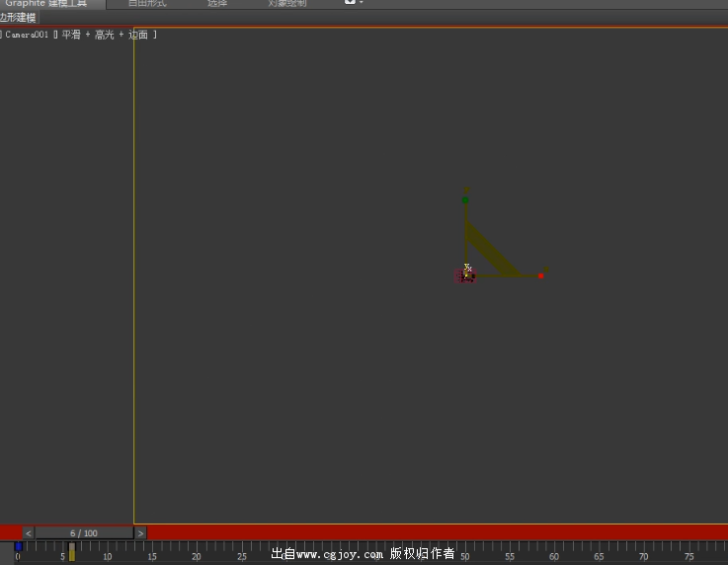Step forward with the right time slider arrow
Viewport: 728px width, 565px height.
140,533
